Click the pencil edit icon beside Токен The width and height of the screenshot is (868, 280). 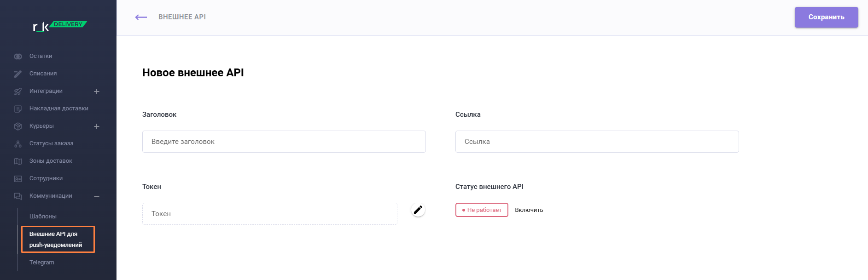pyautogui.click(x=418, y=210)
